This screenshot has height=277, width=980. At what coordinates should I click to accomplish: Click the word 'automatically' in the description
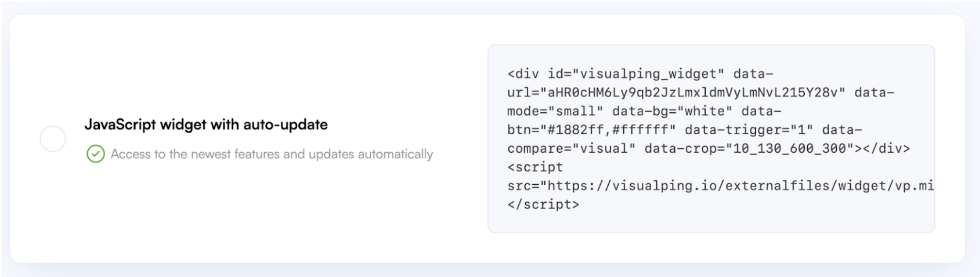pos(395,154)
